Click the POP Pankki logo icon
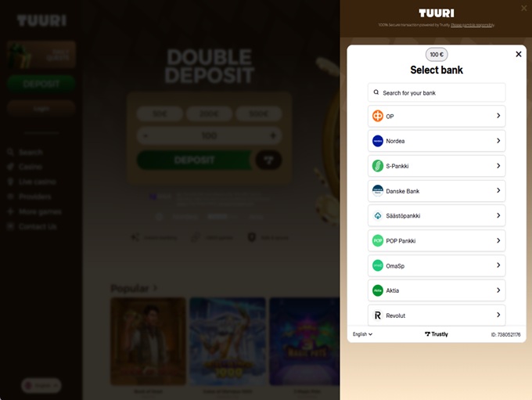532x400 pixels. (378, 241)
